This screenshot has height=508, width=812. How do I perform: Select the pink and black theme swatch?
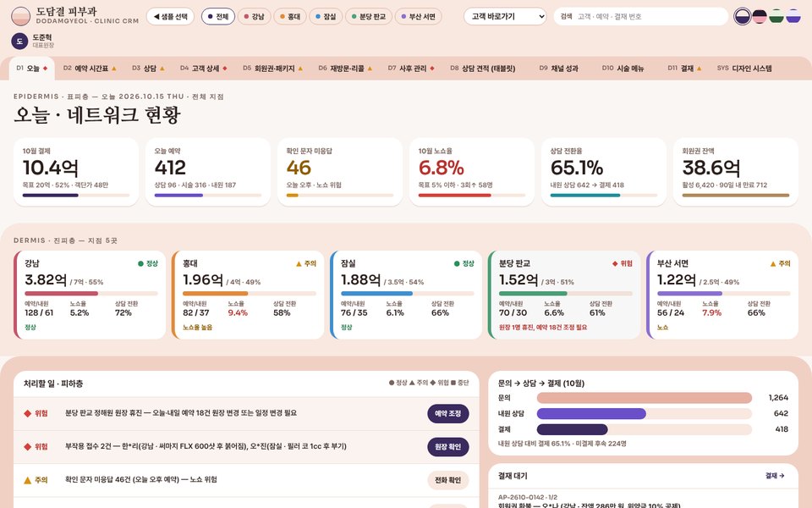click(760, 17)
